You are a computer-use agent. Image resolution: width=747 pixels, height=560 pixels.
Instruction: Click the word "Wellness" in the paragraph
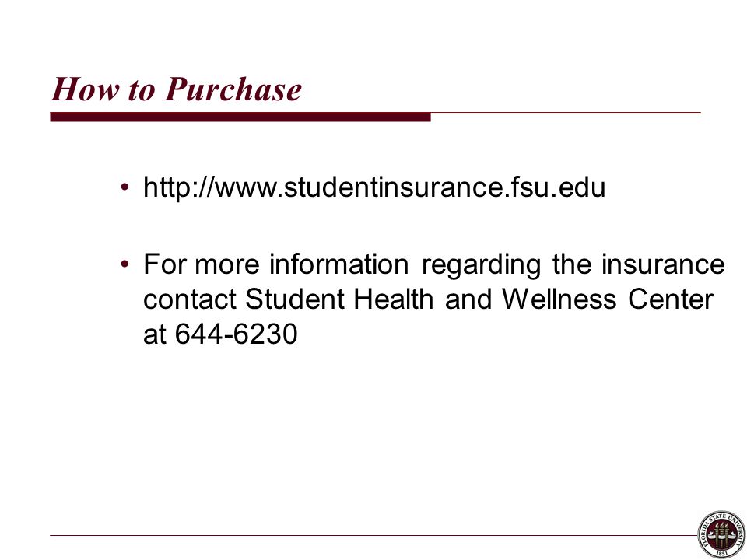[x=559, y=299]
